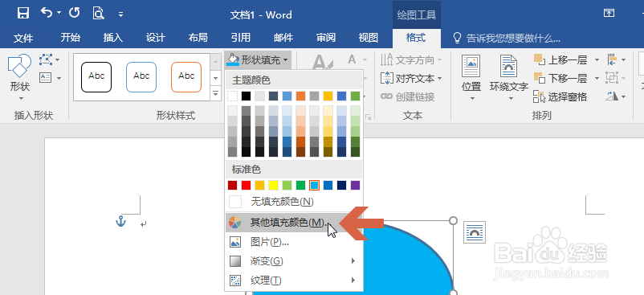Image resolution: width=644 pixels, height=295 pixels.
Task: Select 无填充颜色(N) option
Action: point(294,202)
